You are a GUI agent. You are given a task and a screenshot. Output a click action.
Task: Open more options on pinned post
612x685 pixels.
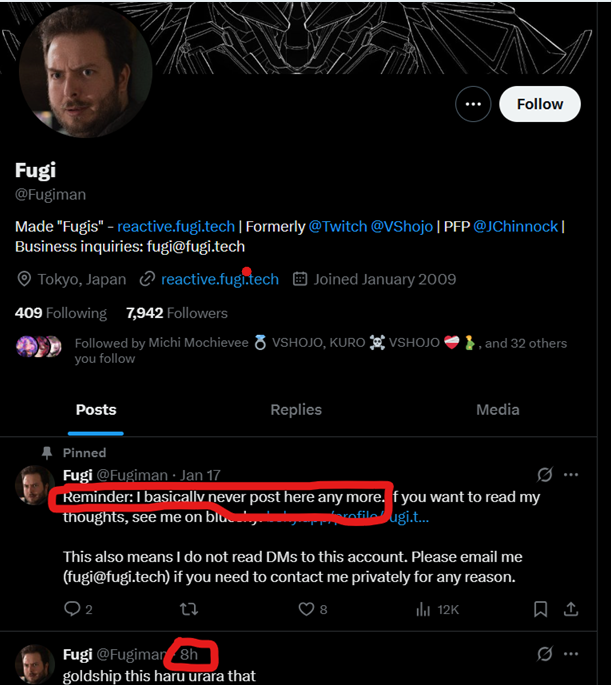(571, 475)
